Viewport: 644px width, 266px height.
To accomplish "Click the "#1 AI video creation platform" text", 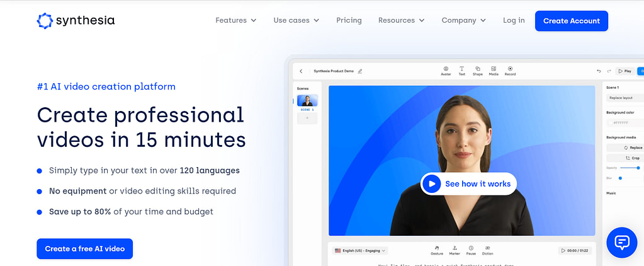I will click(106, 86).
